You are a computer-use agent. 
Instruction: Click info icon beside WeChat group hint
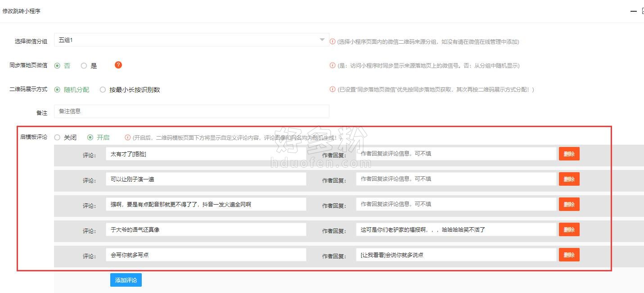(x=333, y=41)
